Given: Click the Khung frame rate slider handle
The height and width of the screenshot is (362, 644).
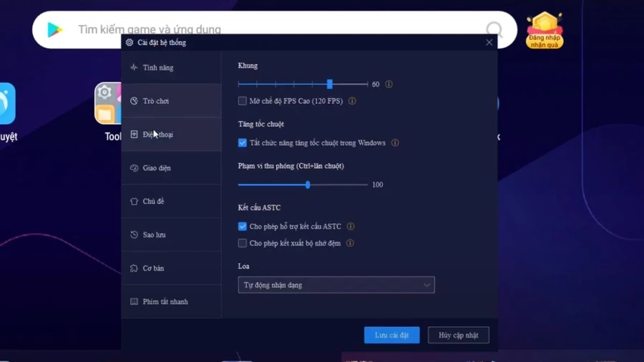Looking at the screenshot, I should click(329, 84).
